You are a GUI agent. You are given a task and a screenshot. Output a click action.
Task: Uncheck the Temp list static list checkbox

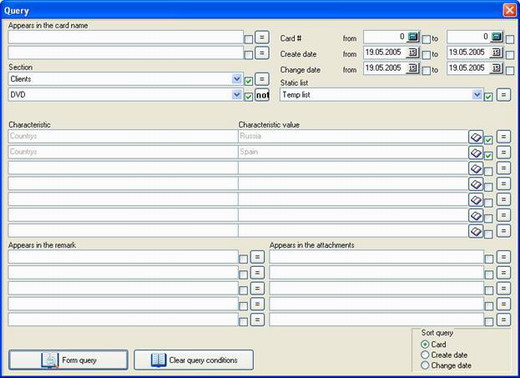(488, 97)
